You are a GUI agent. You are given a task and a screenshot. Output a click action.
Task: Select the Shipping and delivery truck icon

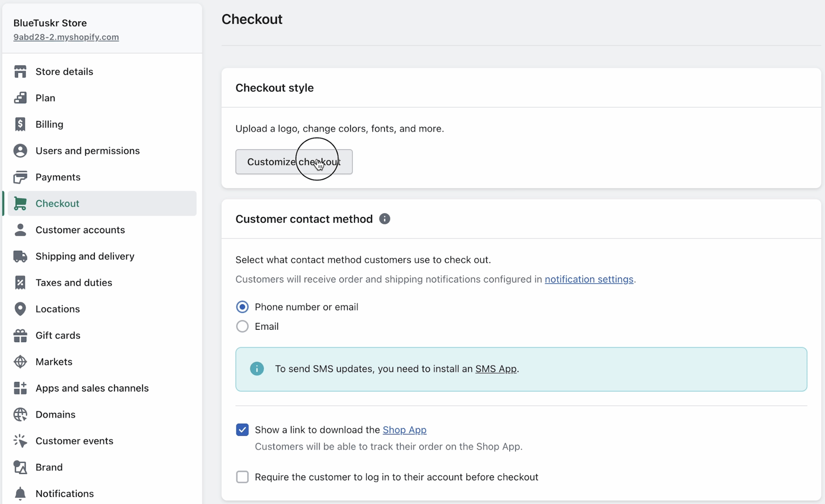coord(21,256)
